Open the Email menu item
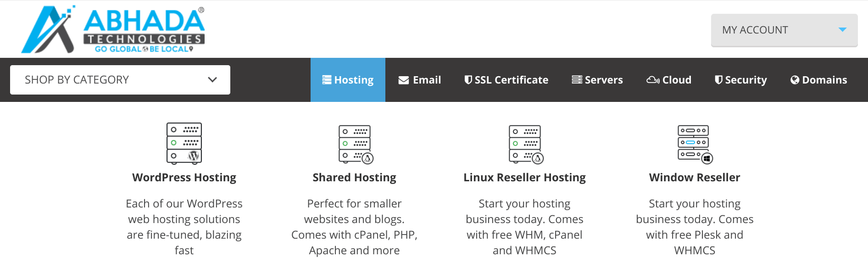868x263 pixels. click(x=420, y=80)
